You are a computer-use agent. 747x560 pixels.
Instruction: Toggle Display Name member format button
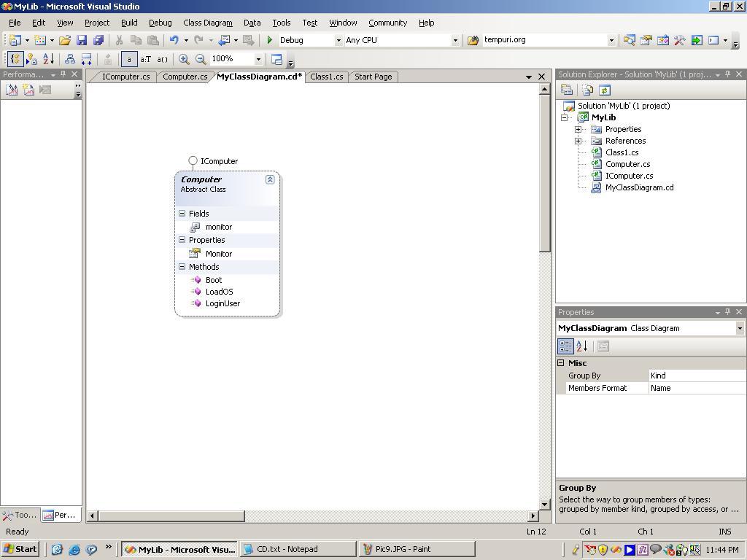(x=129, y=59)
